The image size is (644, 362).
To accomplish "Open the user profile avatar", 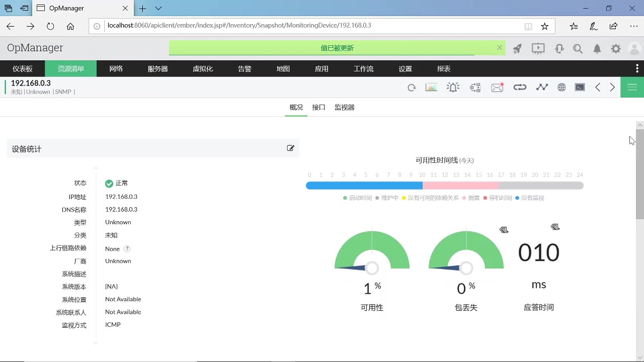I will coord(634,49).
